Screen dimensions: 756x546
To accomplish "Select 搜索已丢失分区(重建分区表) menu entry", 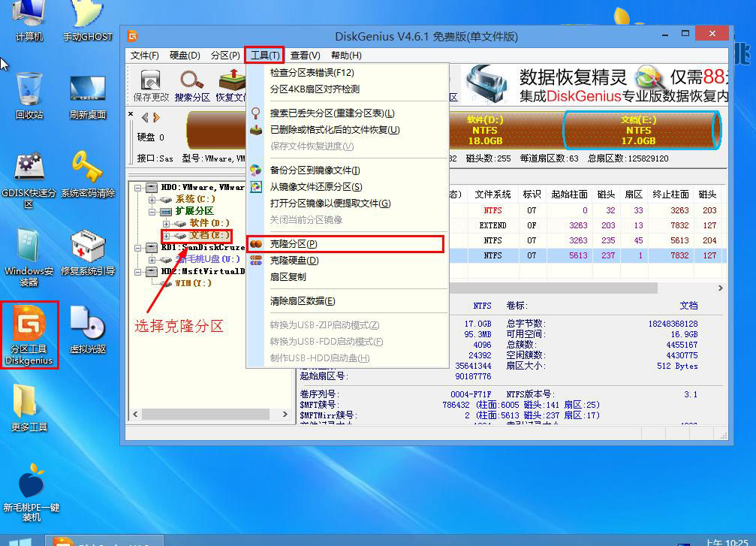I will [x=347, y=113].
